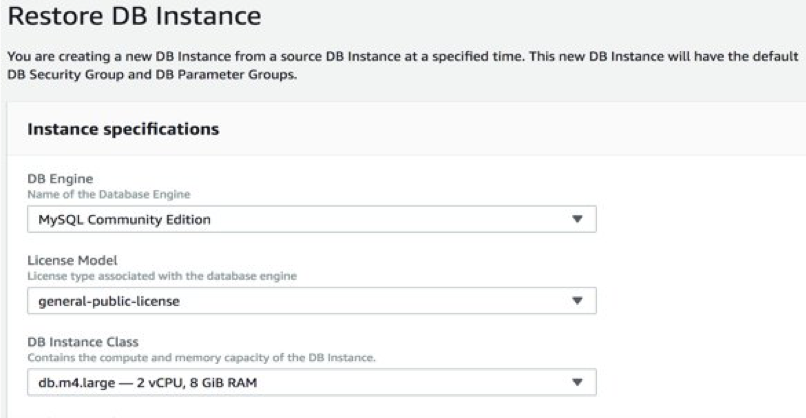806x418 pixels.
Task: Click the 'DB Security Group and DB Parameter Groups' text
Action: pos(152,74)
